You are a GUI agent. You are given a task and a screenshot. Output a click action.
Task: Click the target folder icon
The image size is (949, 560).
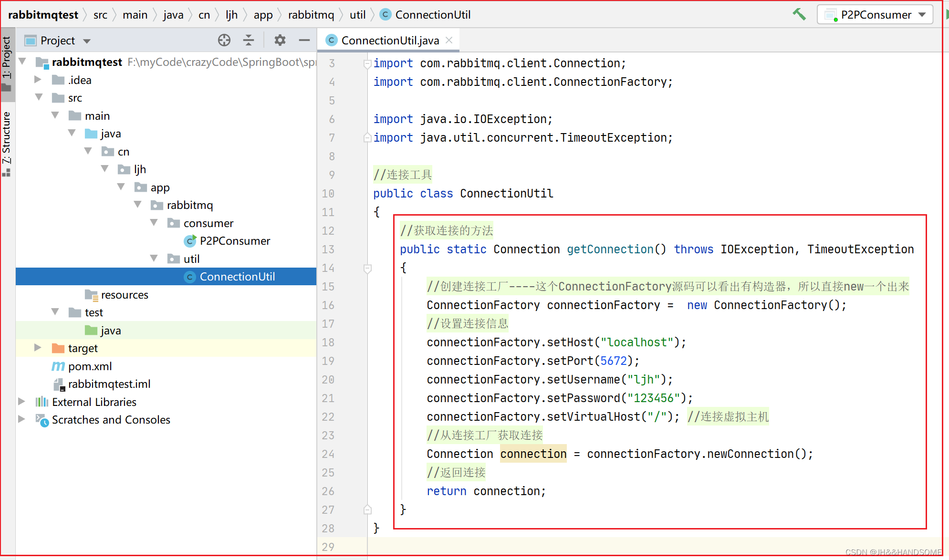point(58,348)
